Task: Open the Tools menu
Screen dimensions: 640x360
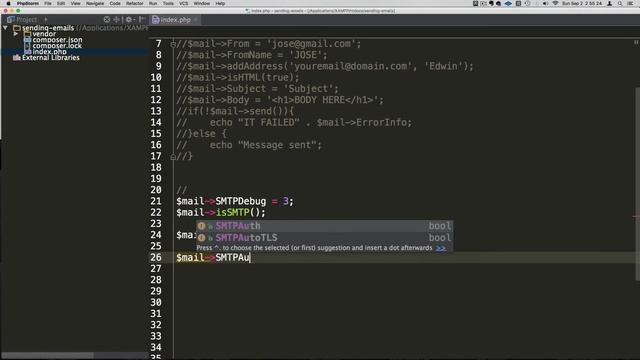Action: tap(168, 3)
